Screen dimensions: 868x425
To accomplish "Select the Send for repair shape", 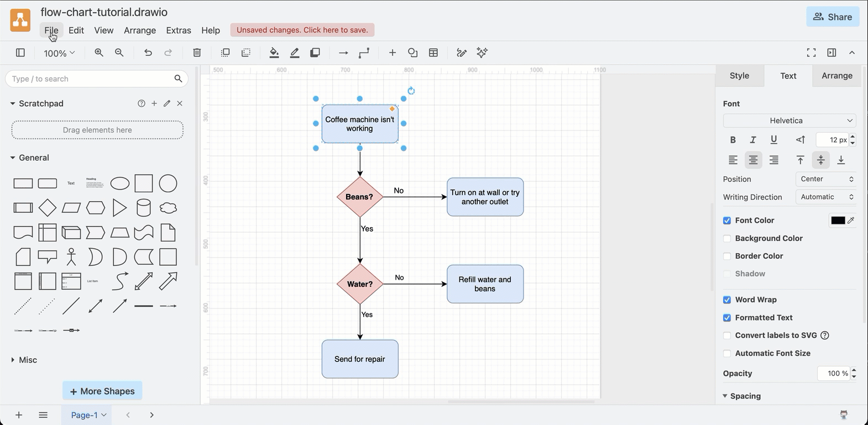I will click(360, 359).
